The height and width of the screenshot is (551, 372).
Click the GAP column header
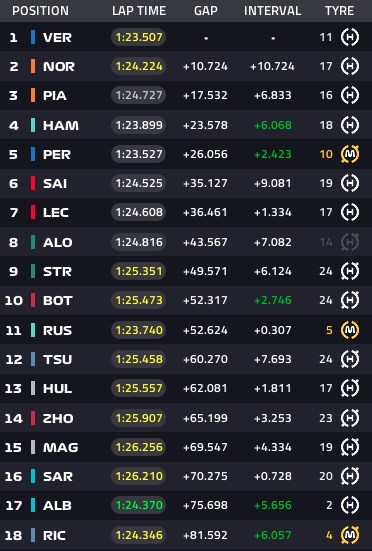206,11
